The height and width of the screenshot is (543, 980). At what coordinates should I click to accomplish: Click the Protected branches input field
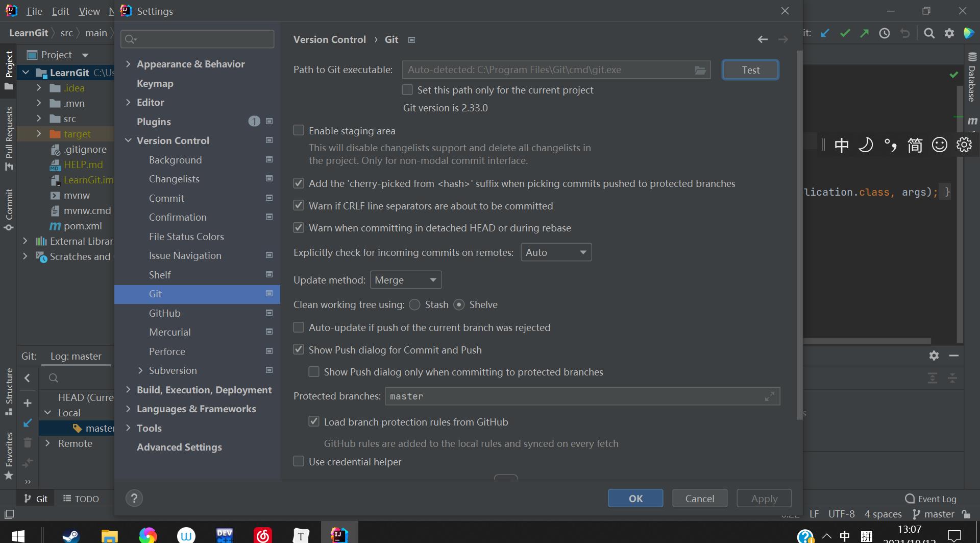[582, 396]
